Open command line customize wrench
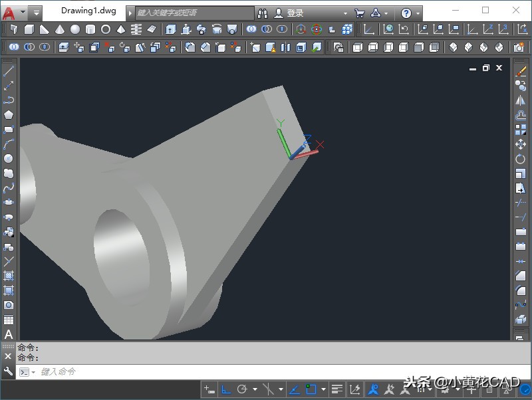The image size is (532, 400). point(8,371)
